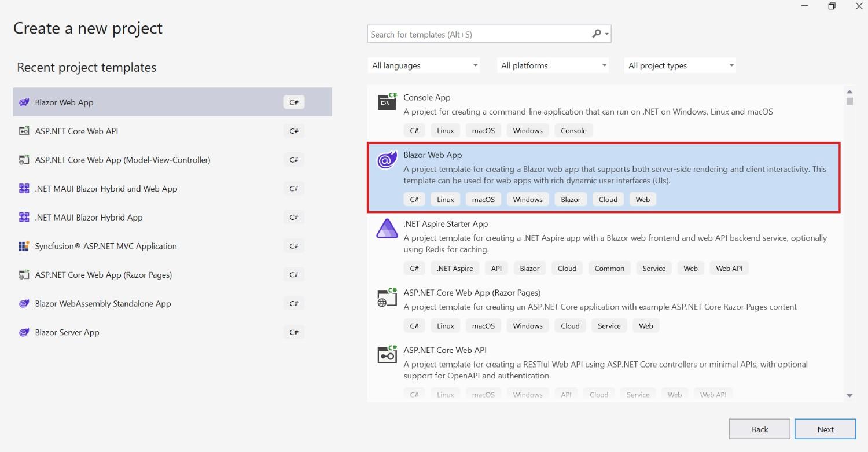This screenshot has width=868, height=452.
Task: Click the C# badge beside Blazor Server App
Action: pyautogui.click(x=294, y=332)
